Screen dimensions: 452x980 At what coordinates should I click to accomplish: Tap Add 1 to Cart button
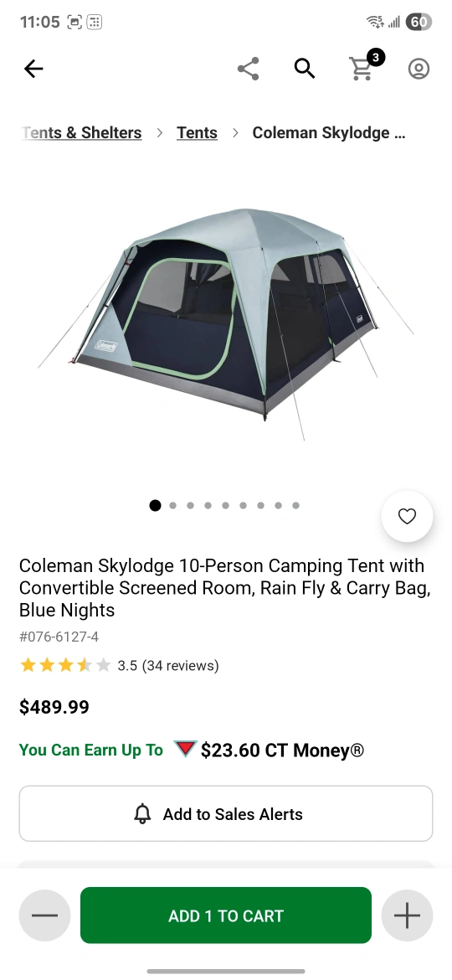[226, 916]
